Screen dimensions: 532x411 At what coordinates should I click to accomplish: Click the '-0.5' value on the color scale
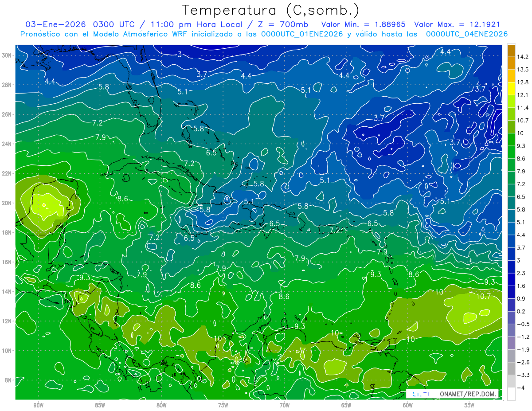[523, 324]
